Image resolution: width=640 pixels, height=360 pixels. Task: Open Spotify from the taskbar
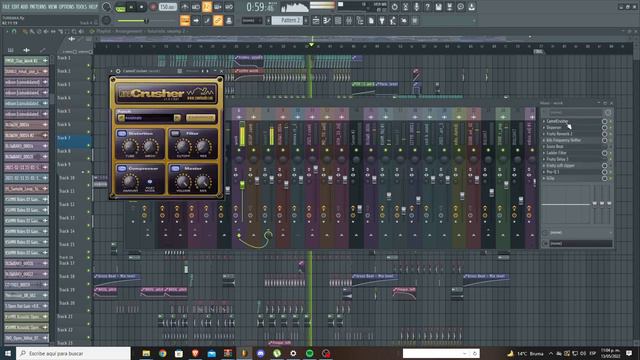[x=309, y=353]
